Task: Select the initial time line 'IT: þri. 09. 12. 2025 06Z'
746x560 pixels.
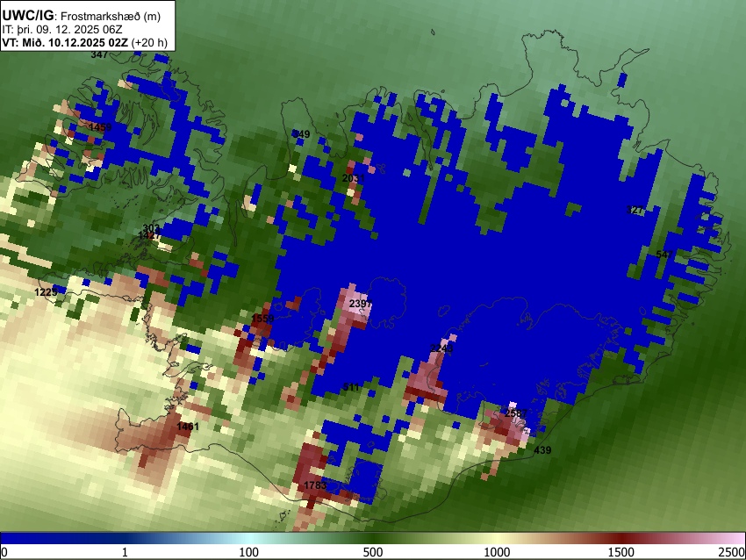Action: [62, 30]
